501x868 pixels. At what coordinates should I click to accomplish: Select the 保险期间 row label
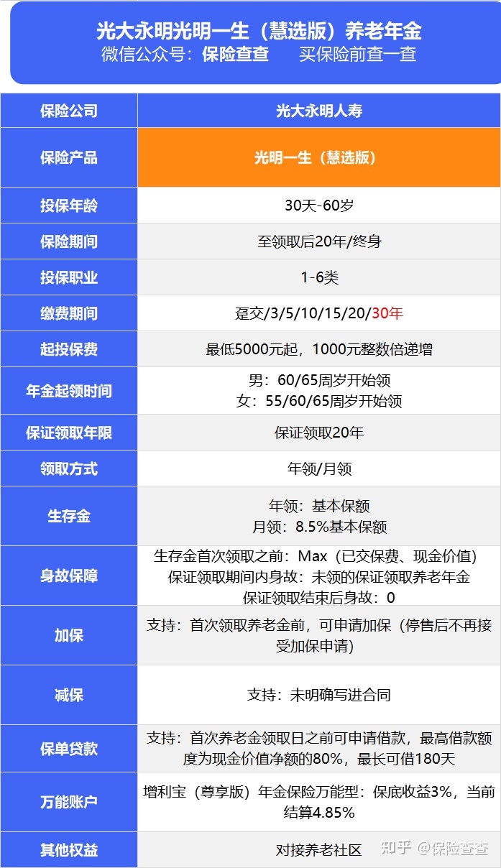click(x=69, y=241)
